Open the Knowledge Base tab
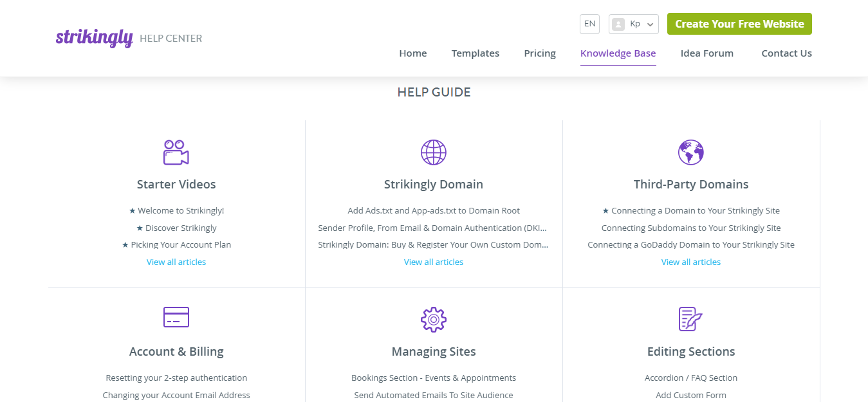The height and width of the screenshot is (402, 868). tap(618, 53)
